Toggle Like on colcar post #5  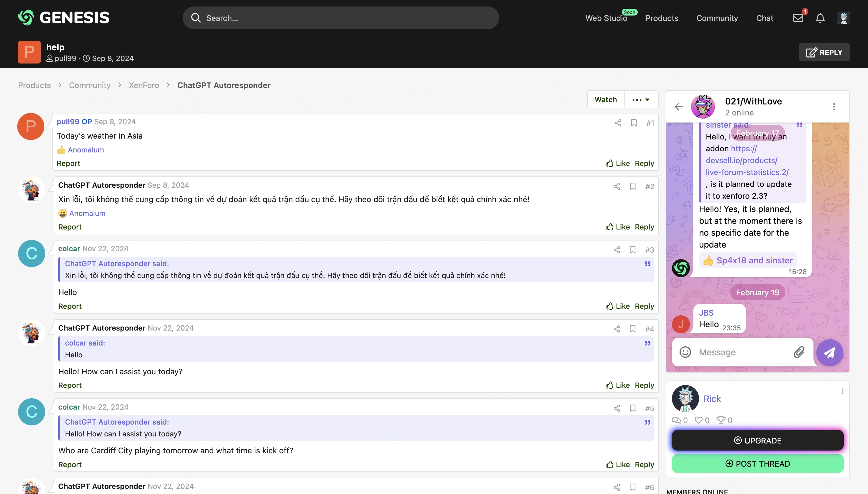[x=618, y=464]
